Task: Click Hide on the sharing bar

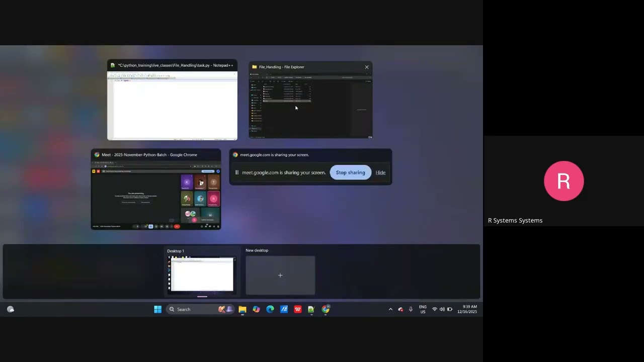Action: (x=380, y=172)
